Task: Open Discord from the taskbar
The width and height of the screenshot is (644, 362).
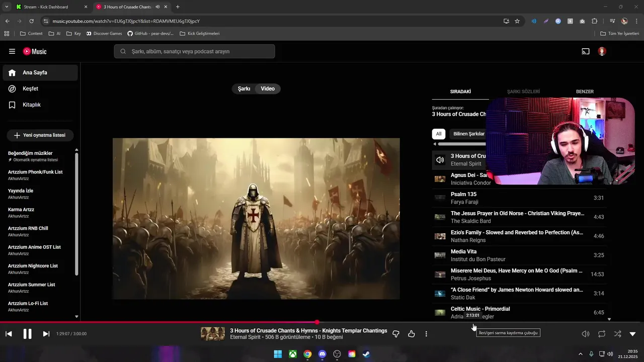Action: pyautogui.click(x=323, y=354)
